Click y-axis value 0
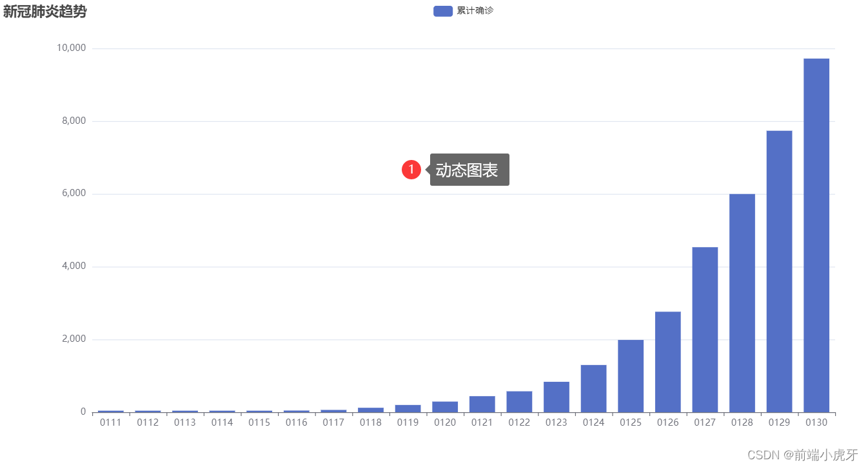 point(83,412)
